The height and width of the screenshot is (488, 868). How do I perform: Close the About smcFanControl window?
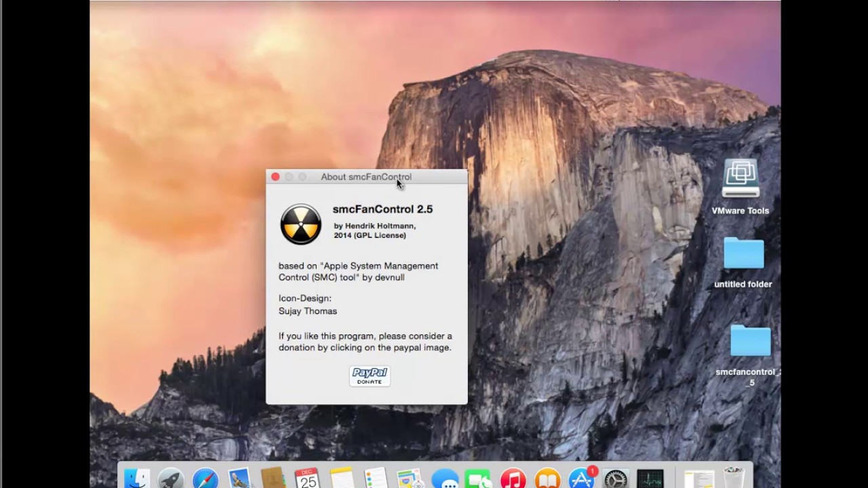(x=275, y=177)
